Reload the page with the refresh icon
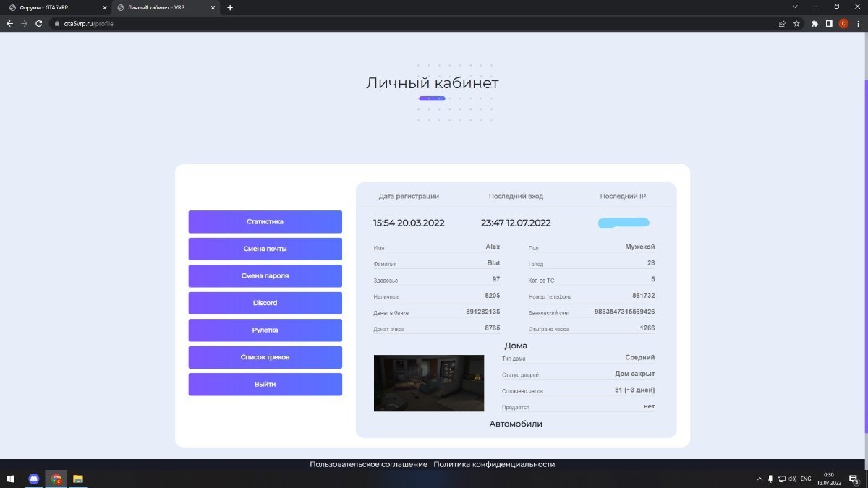Image resolution: width=868 pixels, height=488 pixels. coord(38,23)
